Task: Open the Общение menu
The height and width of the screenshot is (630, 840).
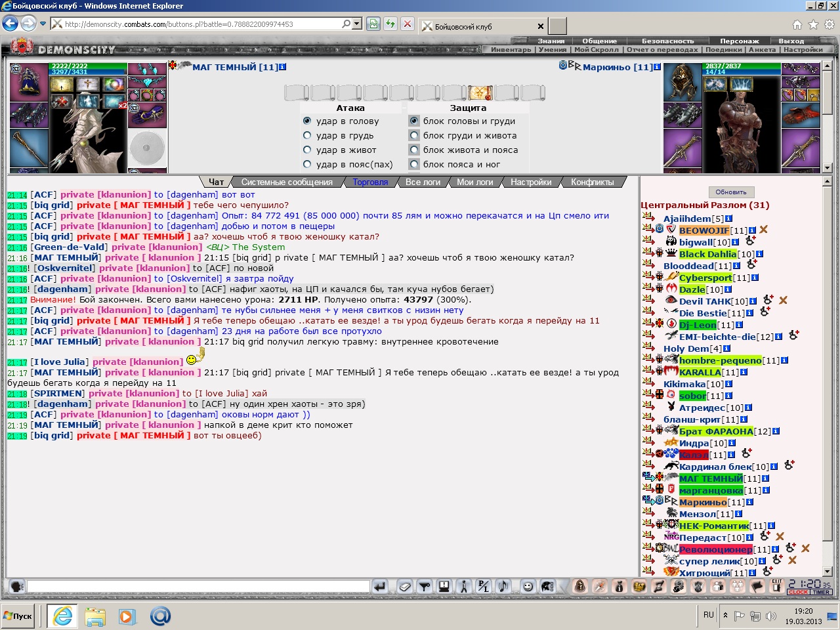Action: point(599,41)
